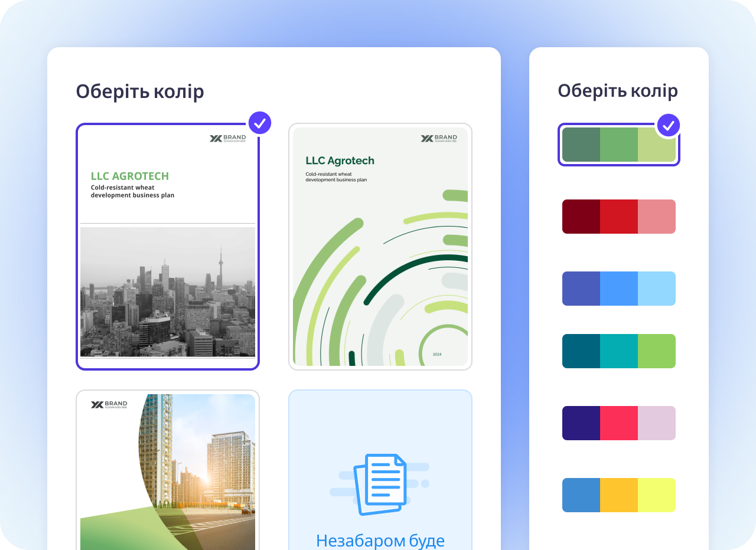Screen dimensions: 756x550
Task: Click the document pages icon
Action: (x=380, y=483)
